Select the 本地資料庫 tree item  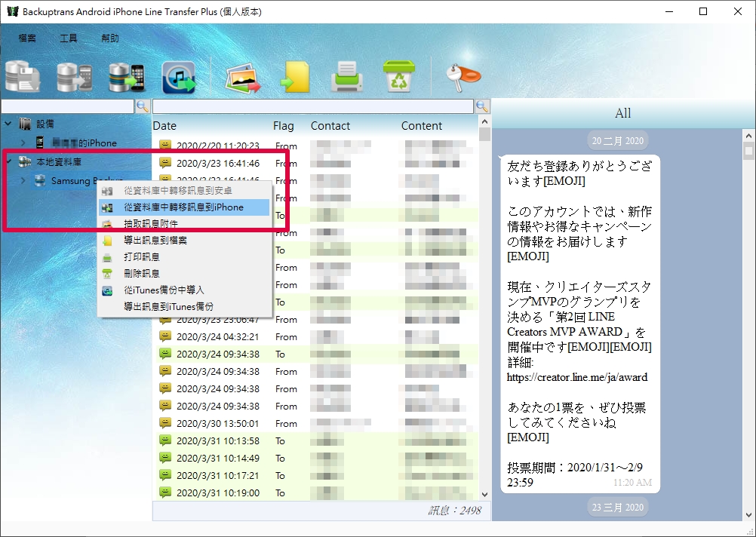(x=59, y=161)
